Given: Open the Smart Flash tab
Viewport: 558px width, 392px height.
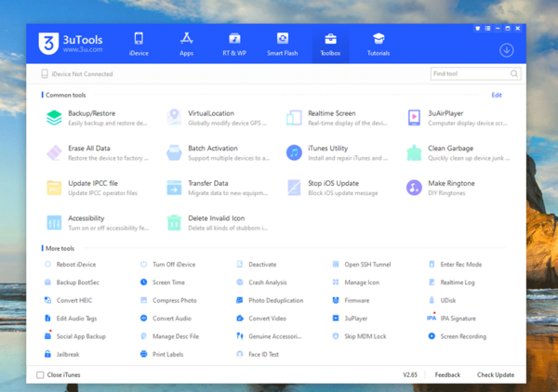Looking at the screenshot, I should [282, 44].
